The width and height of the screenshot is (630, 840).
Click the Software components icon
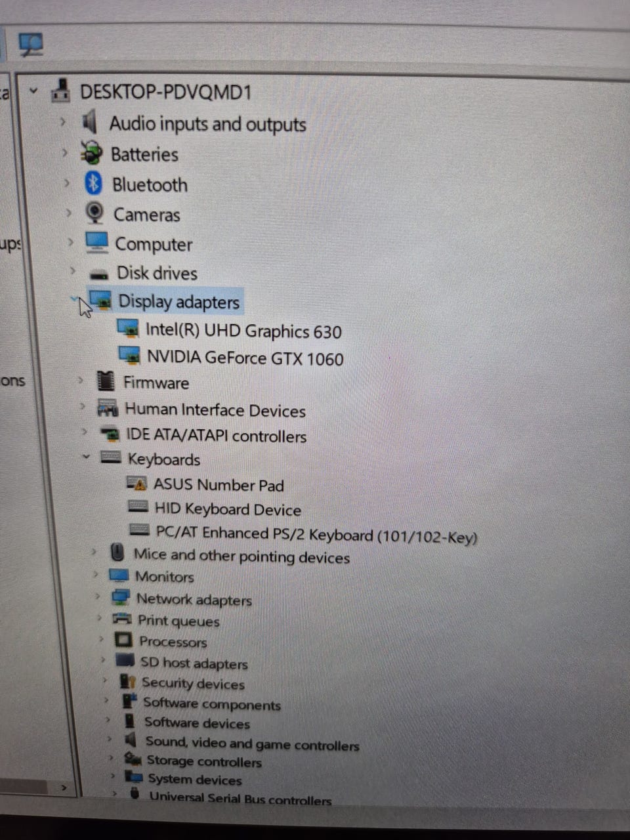coord(129,702)
